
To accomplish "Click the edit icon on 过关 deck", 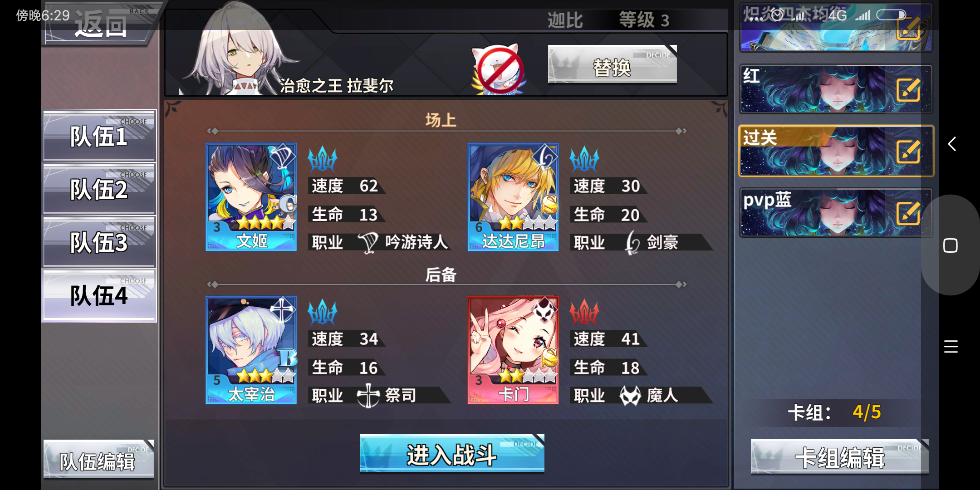I will click(x=908, y=152).
